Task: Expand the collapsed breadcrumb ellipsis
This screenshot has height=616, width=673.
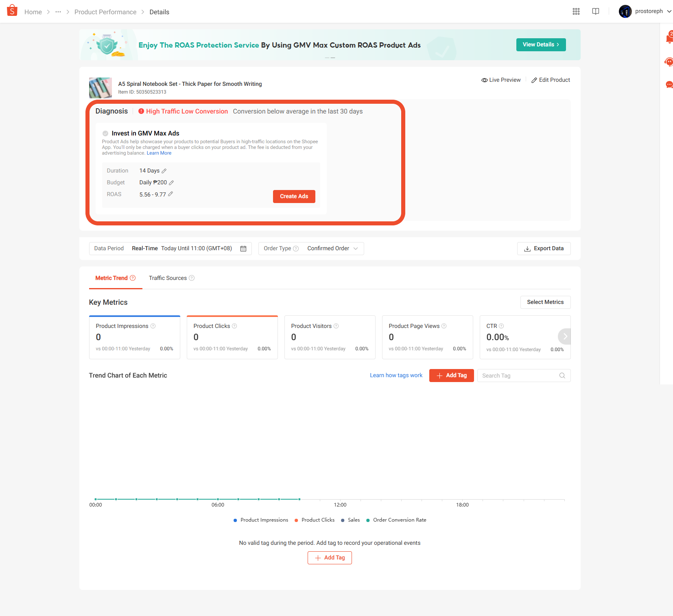Action: [x=58, y=12]
